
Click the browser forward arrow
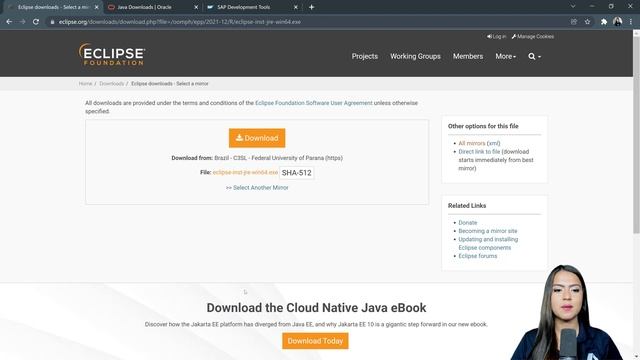(22, 22)
